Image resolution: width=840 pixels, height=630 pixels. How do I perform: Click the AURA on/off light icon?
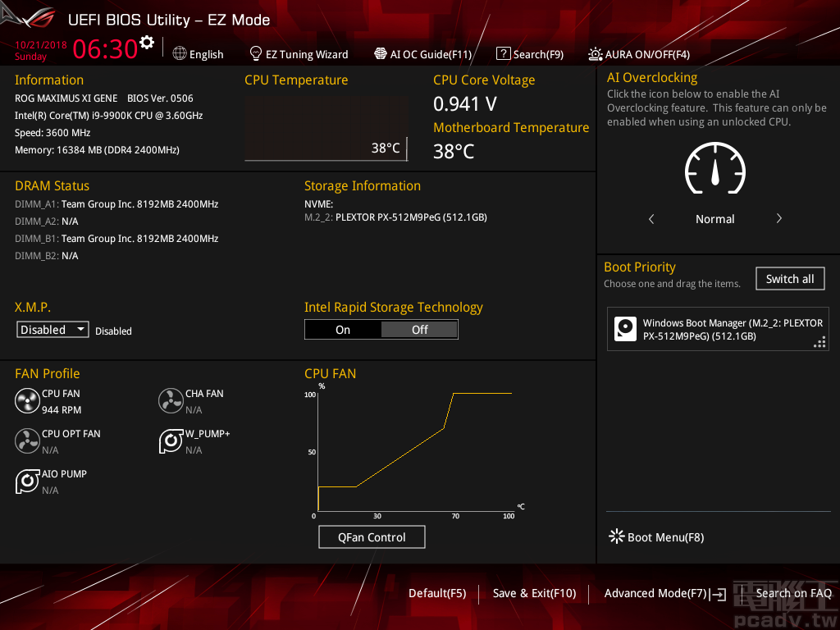coord(596,54)
